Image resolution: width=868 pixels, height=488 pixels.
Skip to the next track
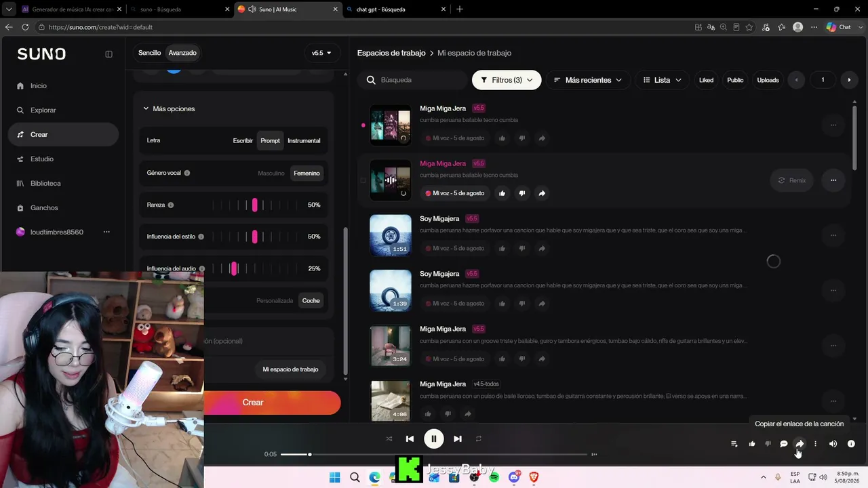(458, 439)
